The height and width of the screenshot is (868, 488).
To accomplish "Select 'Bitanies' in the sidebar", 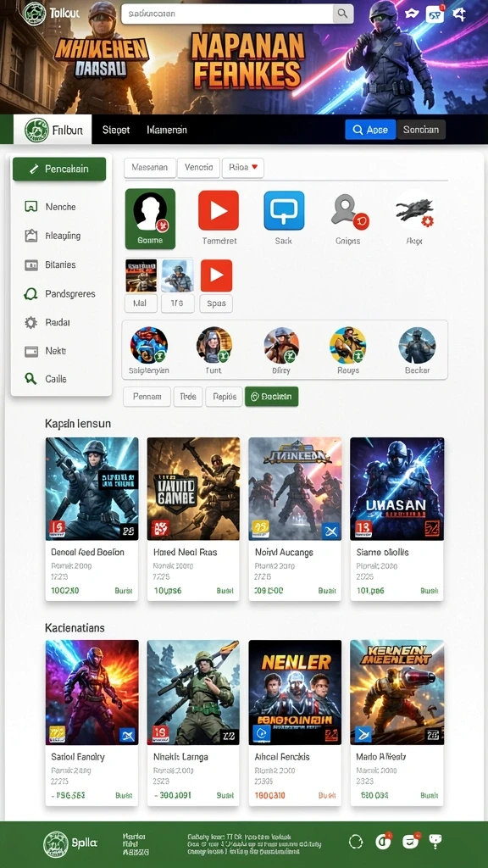I will 61,264.
